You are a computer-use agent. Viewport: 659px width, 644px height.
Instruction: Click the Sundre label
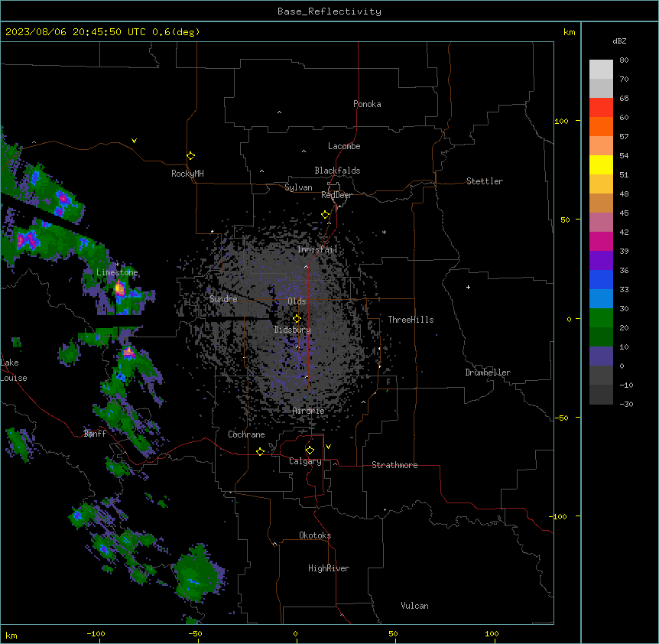pyautogui.click(x=223, y=299)
